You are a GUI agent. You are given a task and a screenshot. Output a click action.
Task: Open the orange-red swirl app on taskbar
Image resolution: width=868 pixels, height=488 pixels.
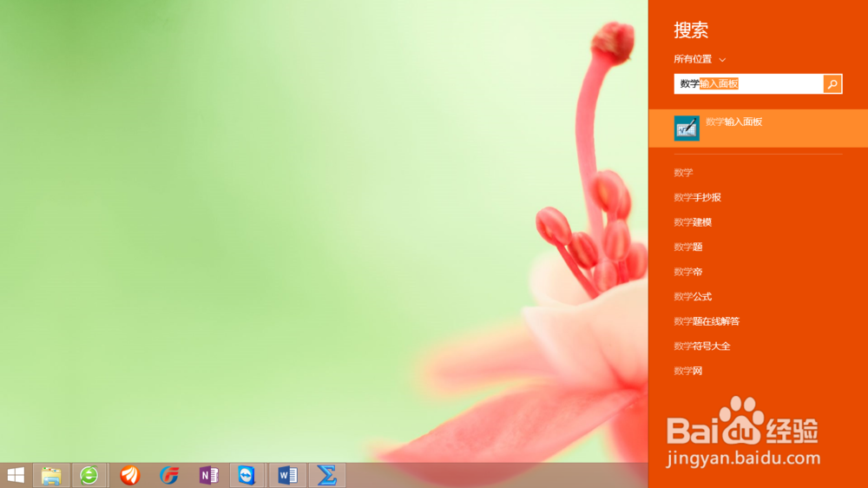[130, 475]
